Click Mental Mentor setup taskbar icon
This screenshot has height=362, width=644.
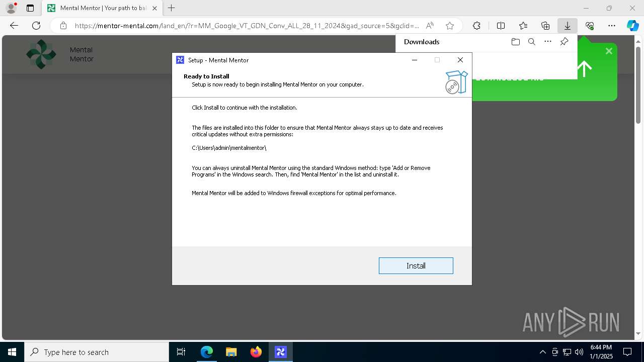click(281, 352)
